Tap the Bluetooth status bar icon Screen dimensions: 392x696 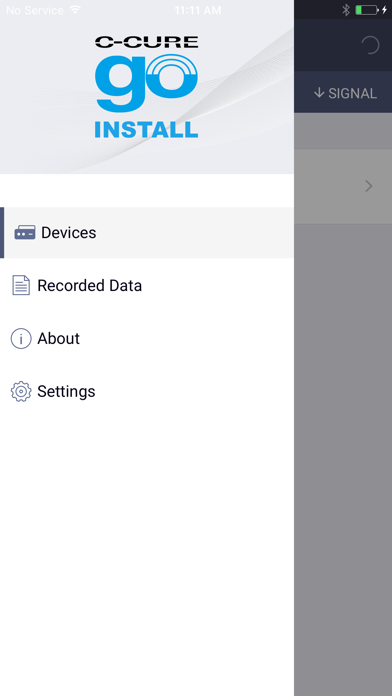pos(346,10)
